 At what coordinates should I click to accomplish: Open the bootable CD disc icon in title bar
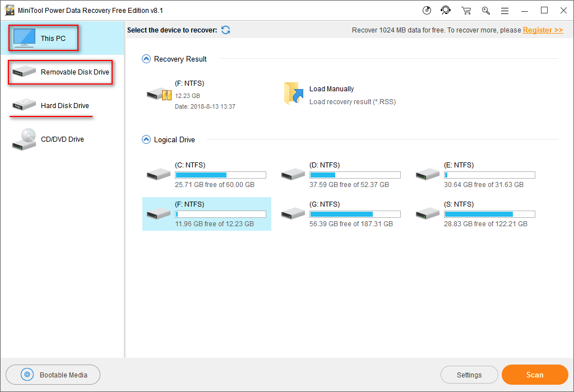pyautogui.click(x=427, y=10)
